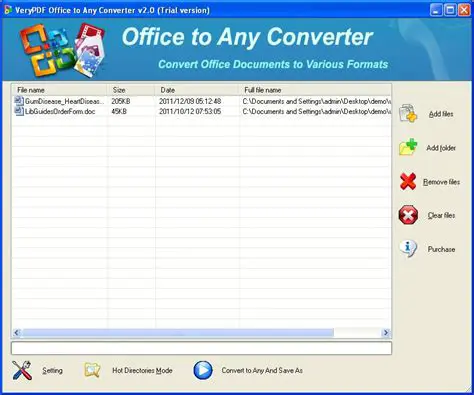
Task: Click Convert to Any And Save As
Action: click(262, 370)
